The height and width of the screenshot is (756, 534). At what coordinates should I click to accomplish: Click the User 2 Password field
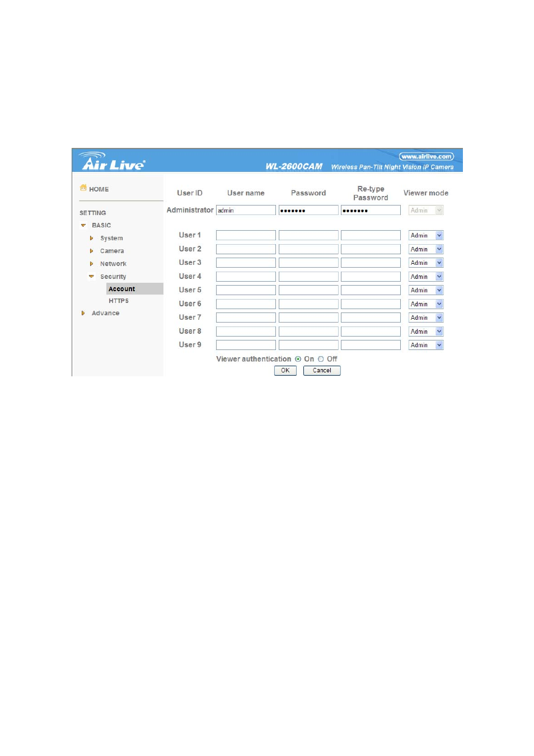pos(308,249)
